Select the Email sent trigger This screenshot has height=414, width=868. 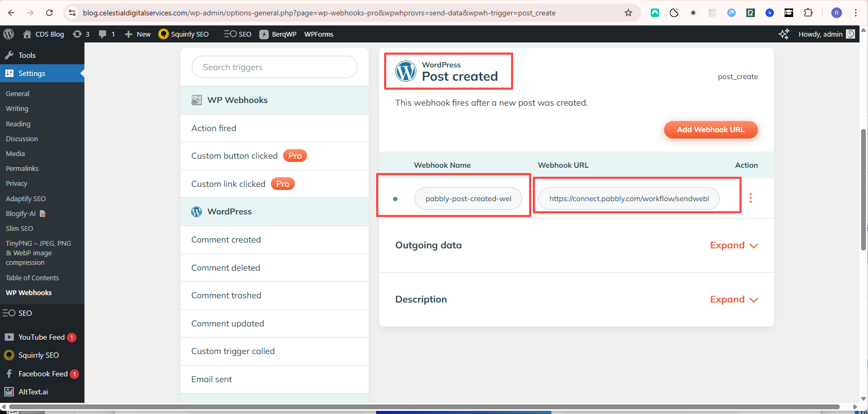click(x=275, y=379)
